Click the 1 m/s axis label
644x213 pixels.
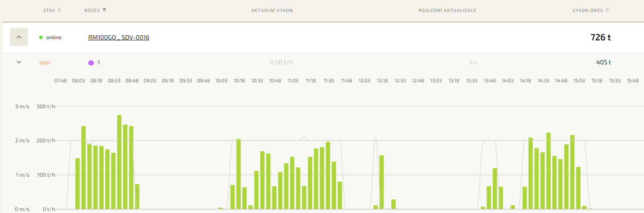coord(23,175)
